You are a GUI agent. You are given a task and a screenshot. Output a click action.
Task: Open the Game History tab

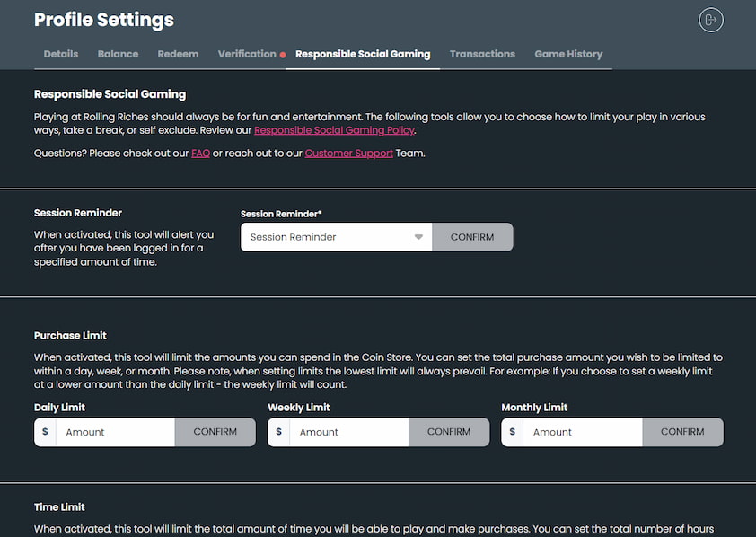568,54
